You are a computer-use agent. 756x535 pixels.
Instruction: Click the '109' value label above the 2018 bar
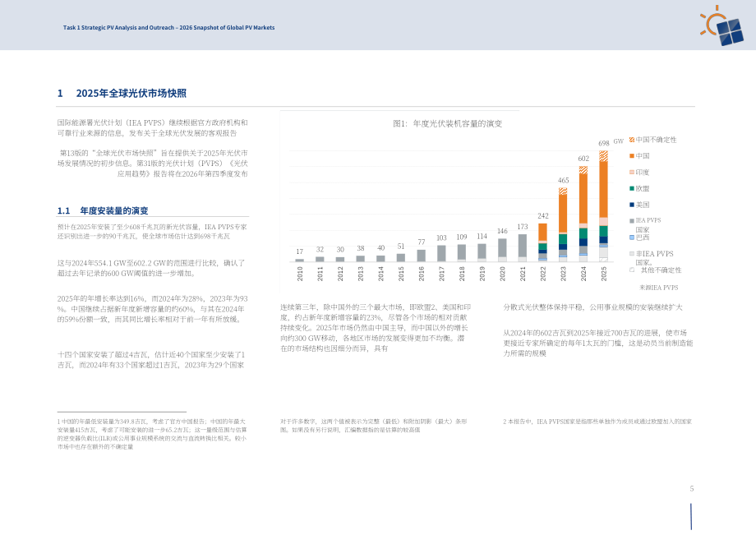pyautogui.click(x=462, y=238)
